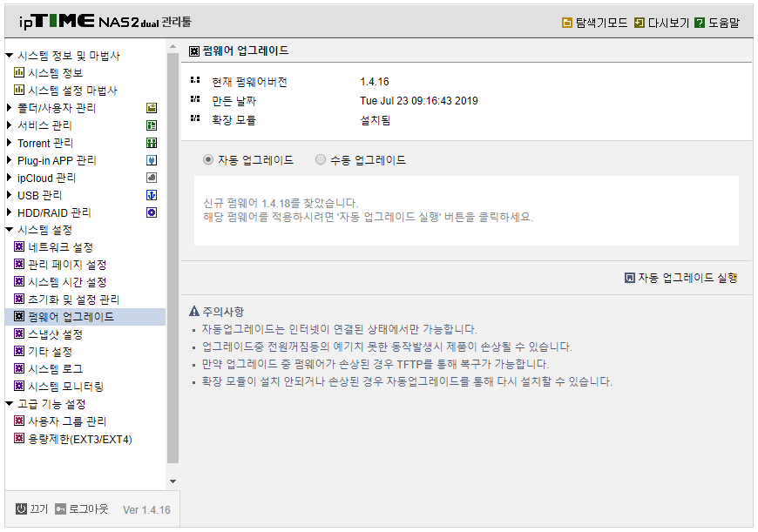The width and height of the screenshot is (758, 532).
Task: Click the 끄기 shutdown link text
Action: 39,509
